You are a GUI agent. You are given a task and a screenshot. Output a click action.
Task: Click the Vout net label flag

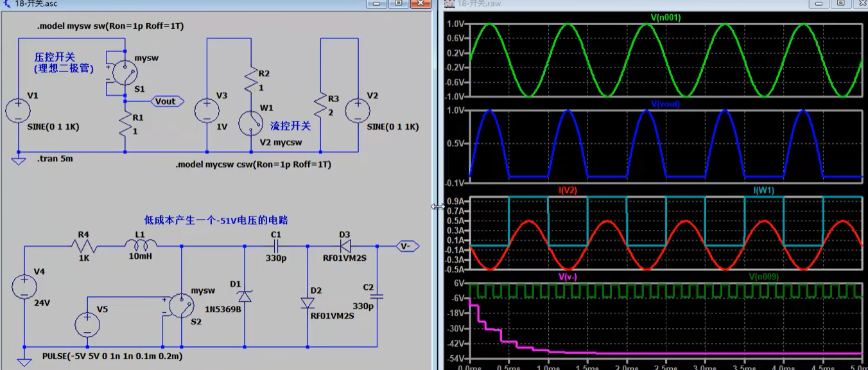pyautogui.click(x=167, y=101)
